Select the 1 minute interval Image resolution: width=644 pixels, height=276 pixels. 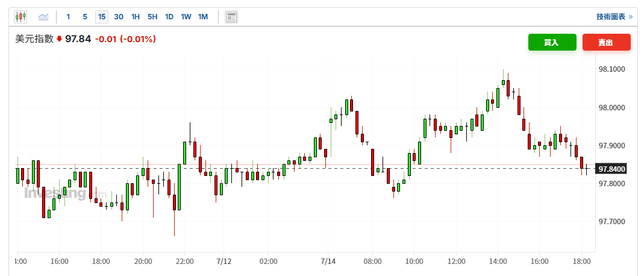(x=68, y=17)
